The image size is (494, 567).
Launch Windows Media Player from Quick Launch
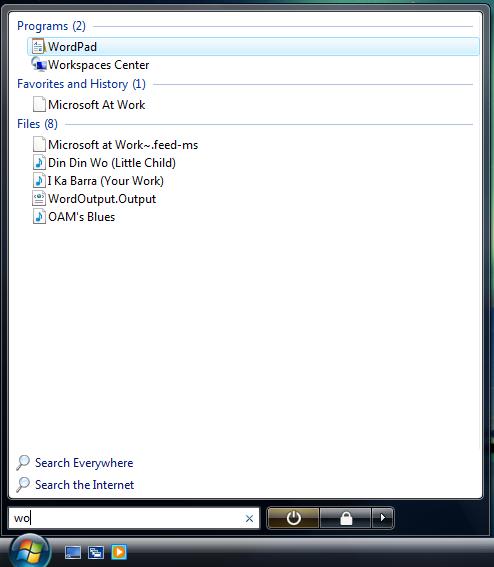[x=119, y=552]
